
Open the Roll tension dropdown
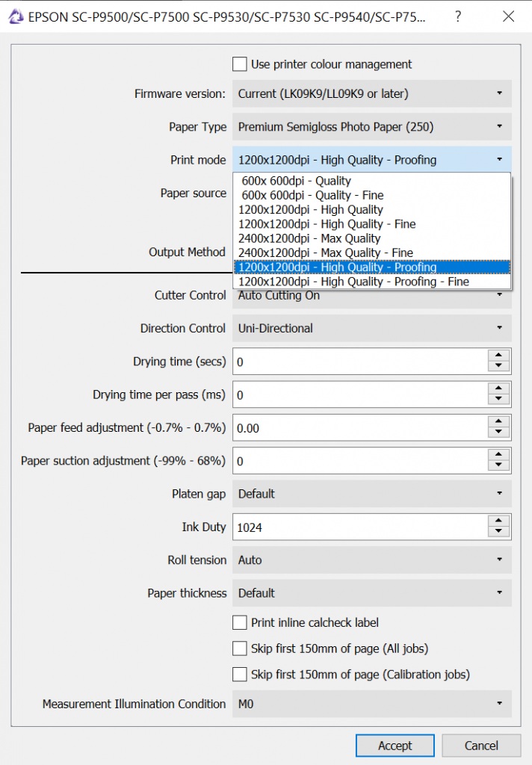(372, 560)
